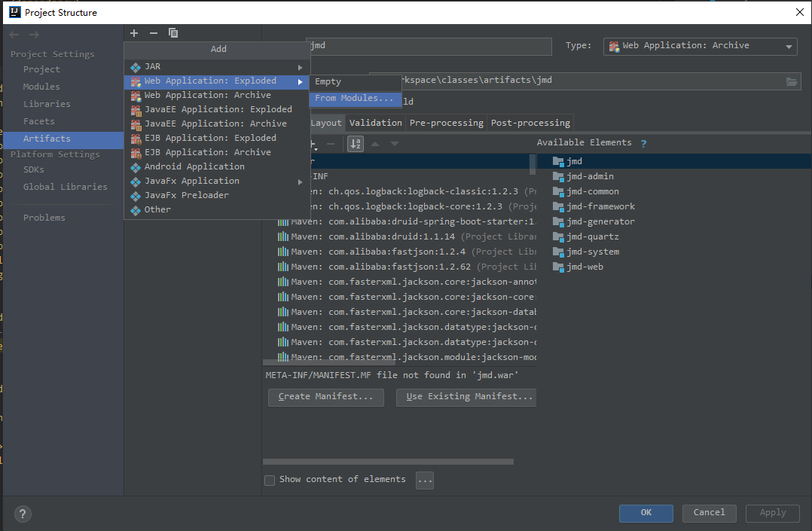This screenshot has width=812, height=531.
Task: Select jmd-admin module folder icon
Action: 558,177
